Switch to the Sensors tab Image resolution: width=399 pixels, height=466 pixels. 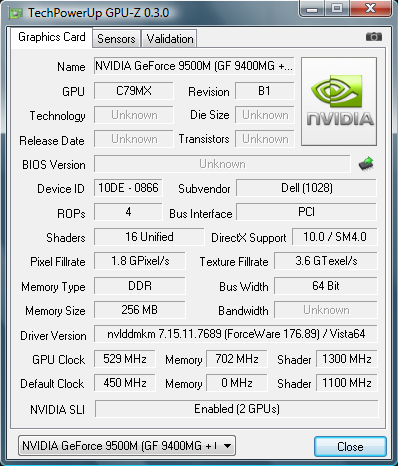pos(116,39)
